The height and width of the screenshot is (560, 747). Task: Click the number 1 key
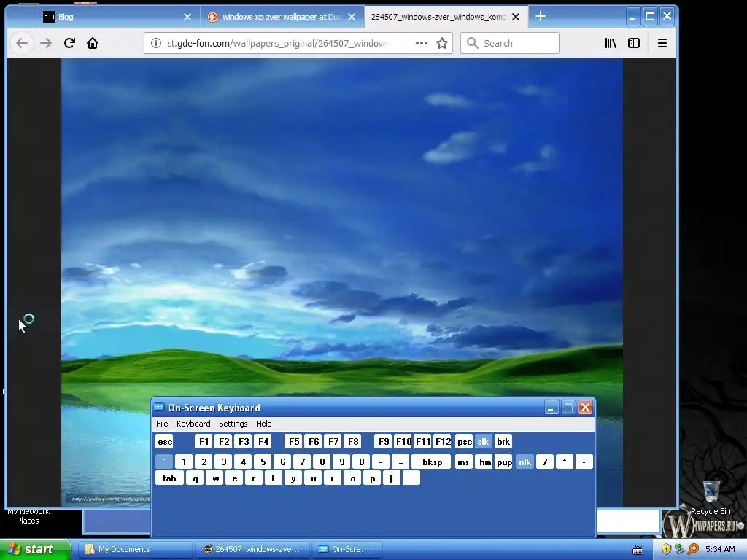coord(184,462)
